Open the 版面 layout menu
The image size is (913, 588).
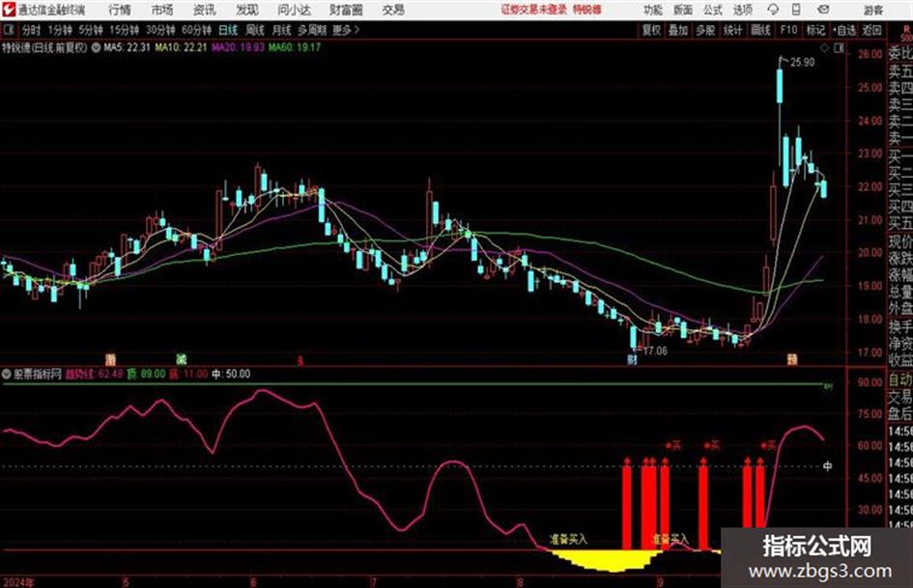(682, 10)
